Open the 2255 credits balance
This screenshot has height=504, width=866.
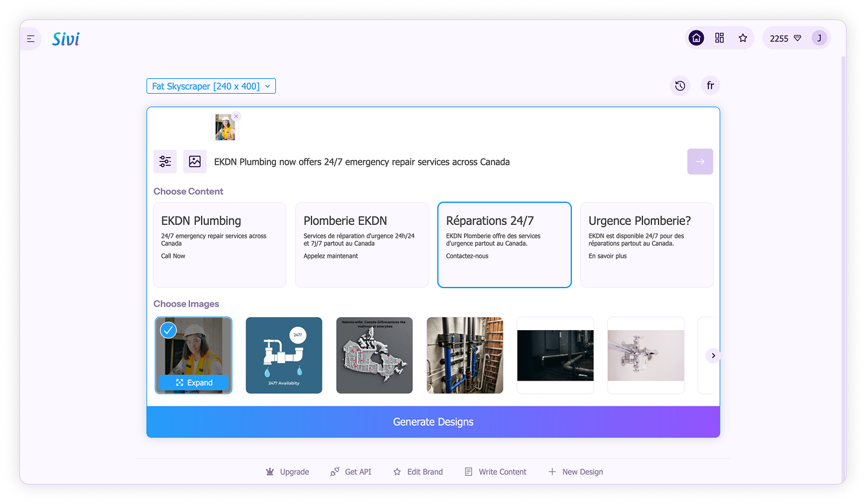pos(785,38)
